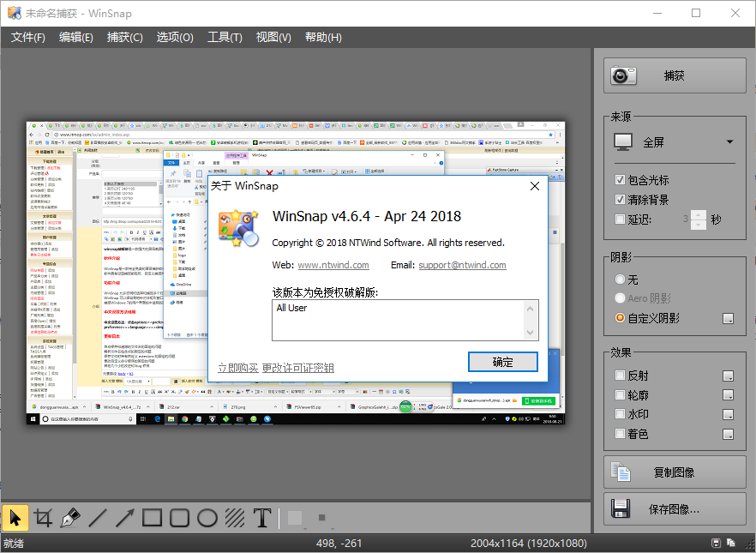Open the 帮助(H) menu
Viewport: 756px width, 553px height.
[x=323, y=37]
